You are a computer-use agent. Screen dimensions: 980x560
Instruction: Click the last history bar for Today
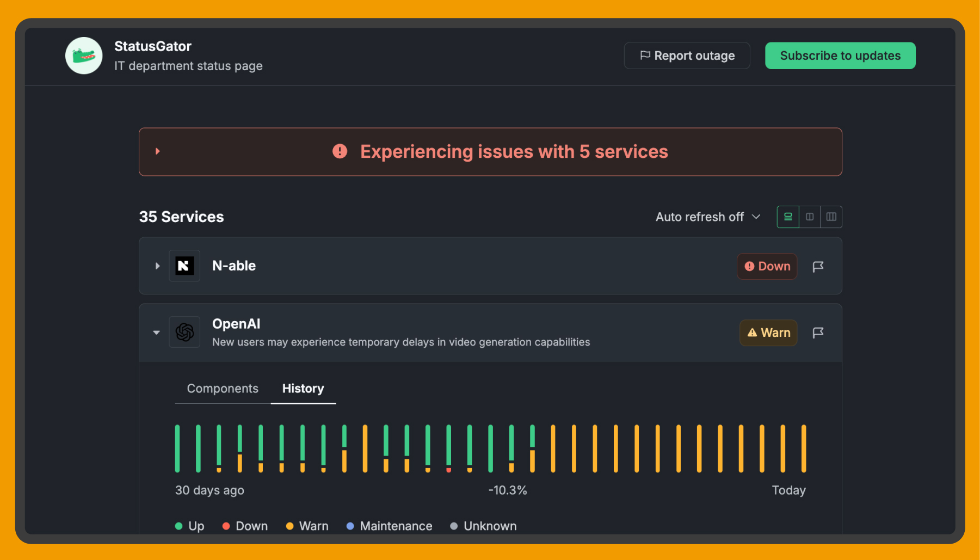coord(804,448)
